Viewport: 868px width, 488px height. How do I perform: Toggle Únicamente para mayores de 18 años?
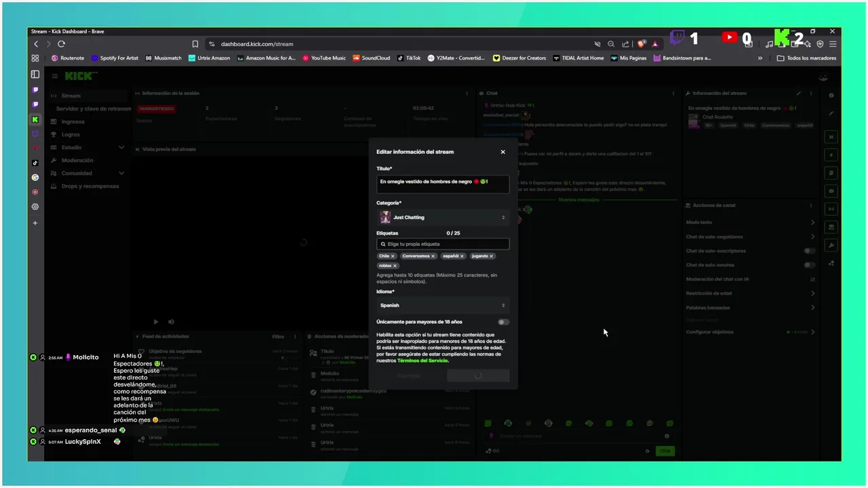pos(503,322)
